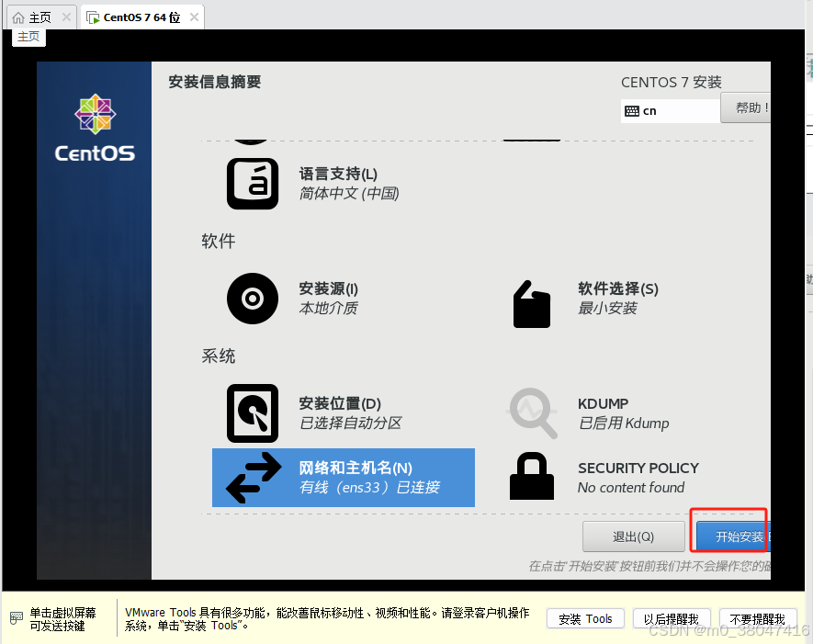
Task: Click the No content found text
Action: [631, 488]
